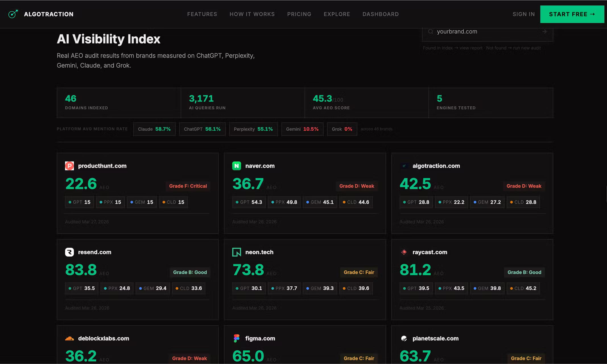Click the search magnifier icon
607x364 pixels.
point(431,32)
